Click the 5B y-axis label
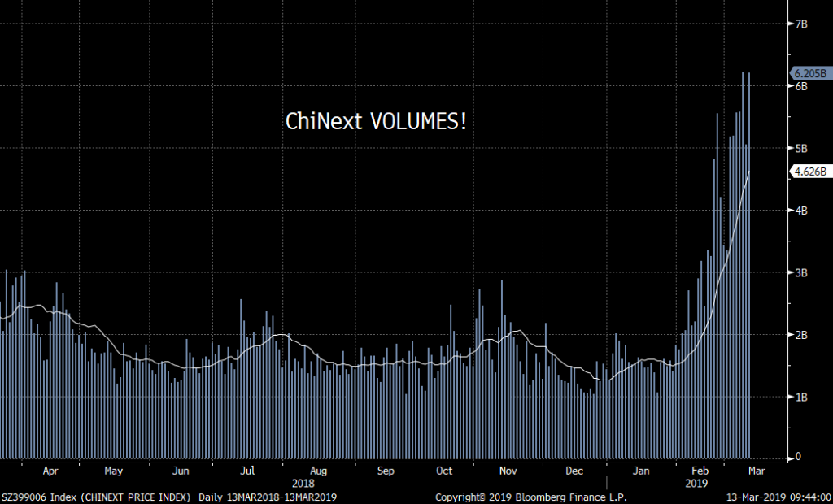 click(801, 148)
